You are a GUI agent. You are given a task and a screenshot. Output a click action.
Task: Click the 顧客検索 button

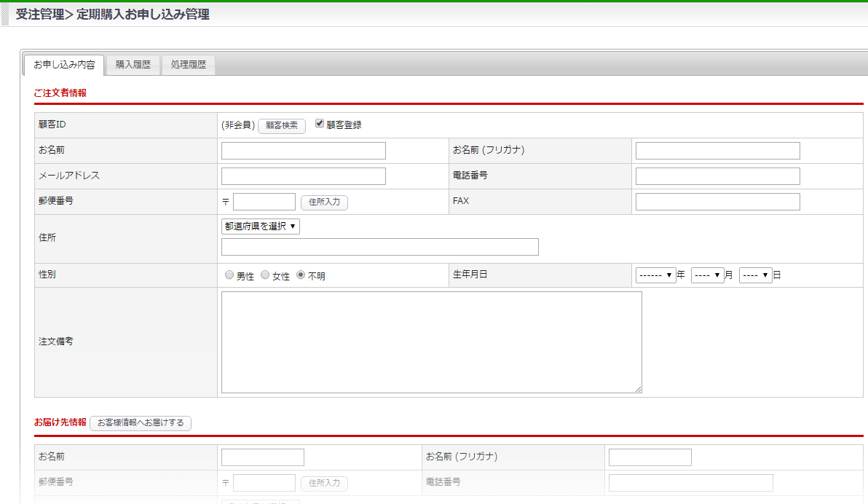(282, 125)
